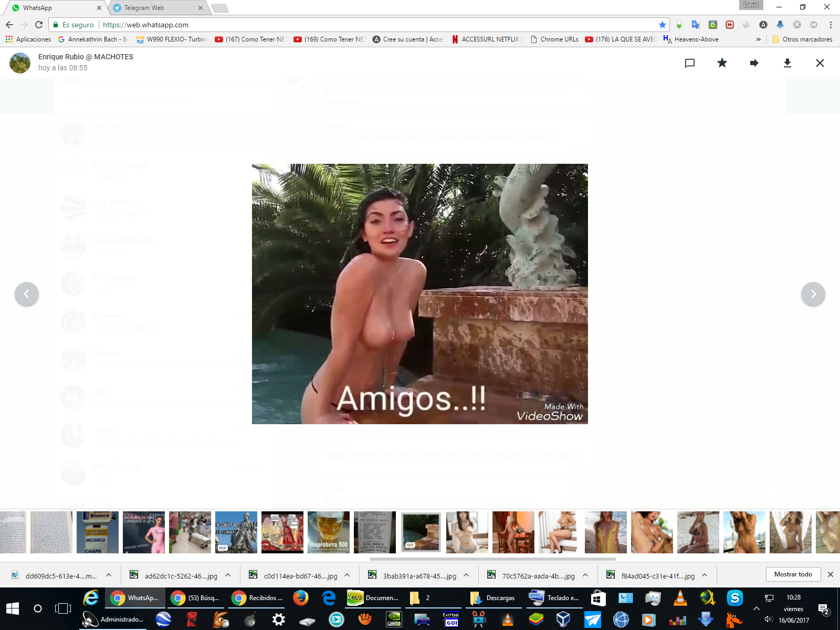The width and height of the screenshot is (840, 630).
Task: Open the reply-in-chat speech bubble icon
Action: coord(690,63)
